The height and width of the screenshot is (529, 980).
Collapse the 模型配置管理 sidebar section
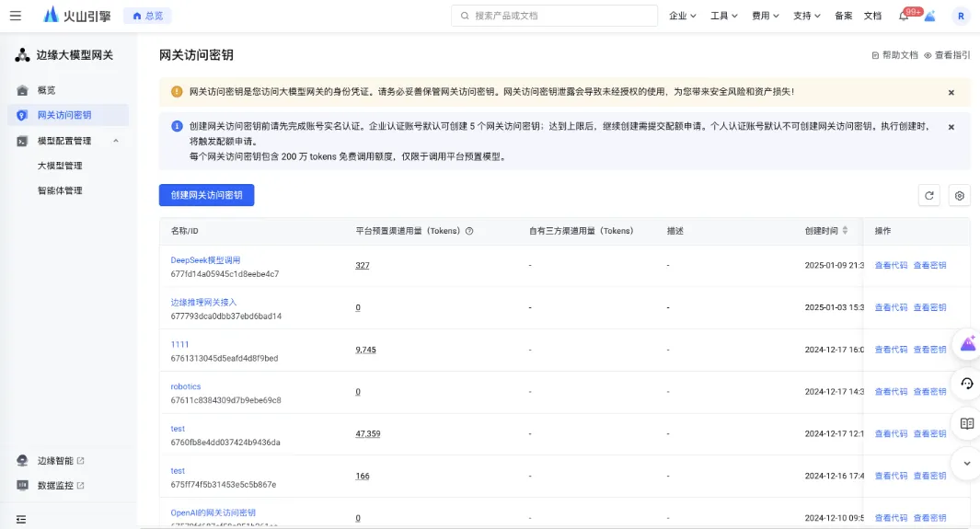click(x=116, y=141)
